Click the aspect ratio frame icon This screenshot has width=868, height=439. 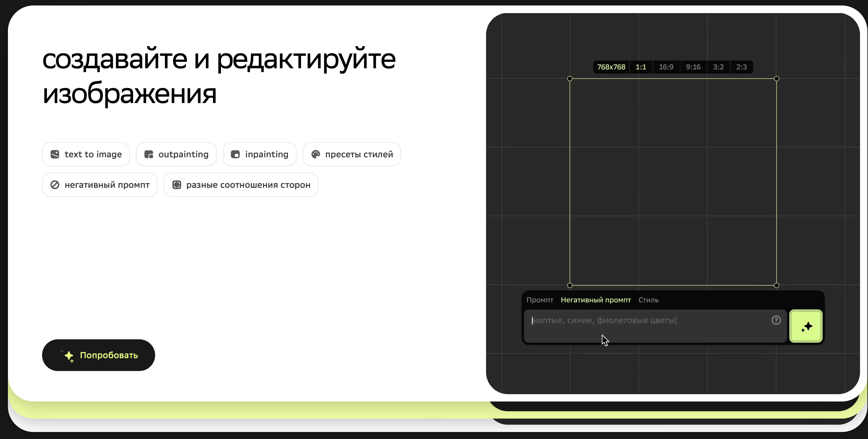click(176, 185)
